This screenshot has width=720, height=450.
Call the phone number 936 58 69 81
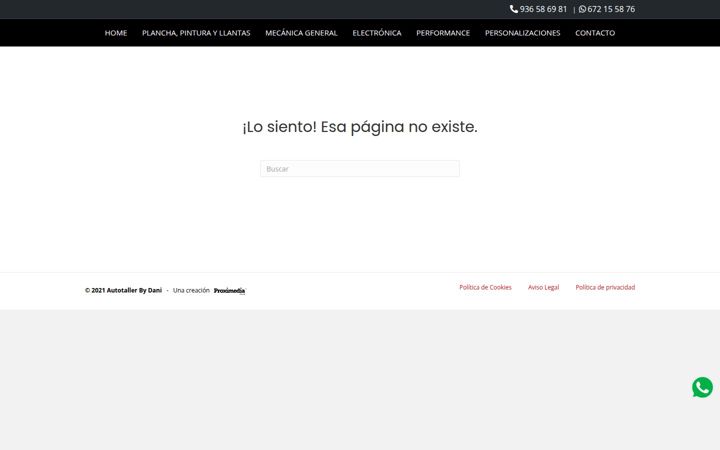pos(543,9)
